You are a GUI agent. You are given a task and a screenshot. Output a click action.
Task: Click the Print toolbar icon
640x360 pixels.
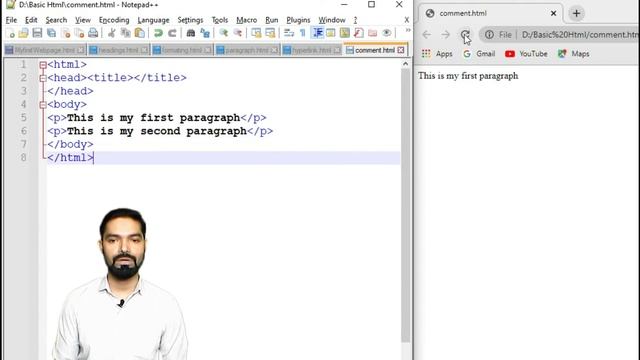[93, 33]
